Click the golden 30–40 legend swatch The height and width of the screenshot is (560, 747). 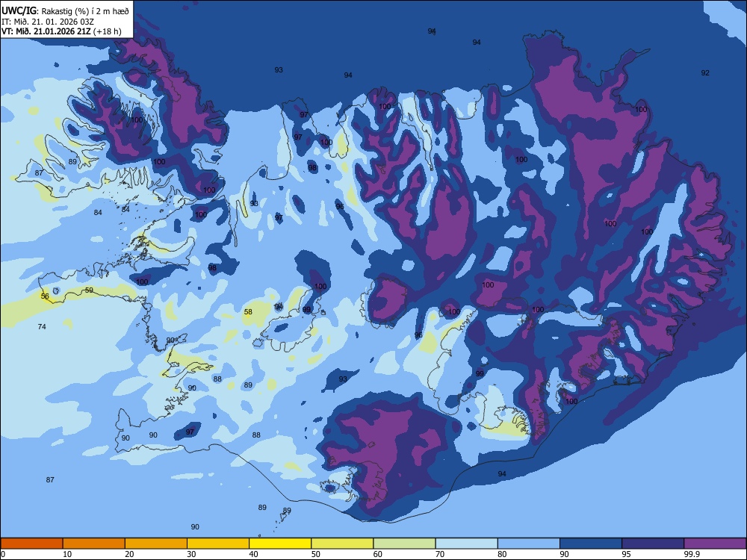(218, 544)
